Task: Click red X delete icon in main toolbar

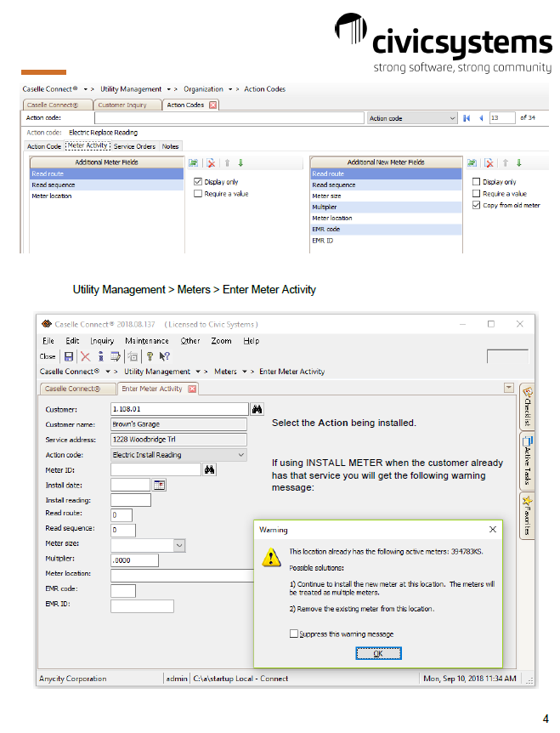Action: 86,356
